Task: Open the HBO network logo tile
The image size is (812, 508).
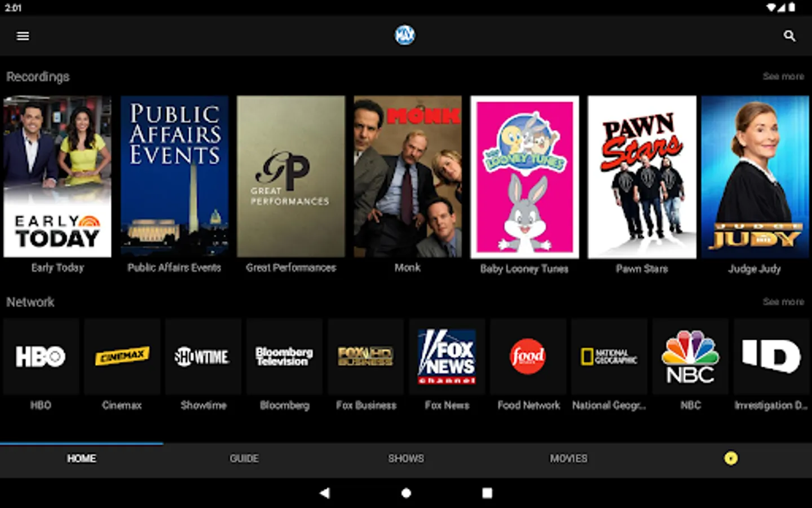Action: (x=41, y=356)
